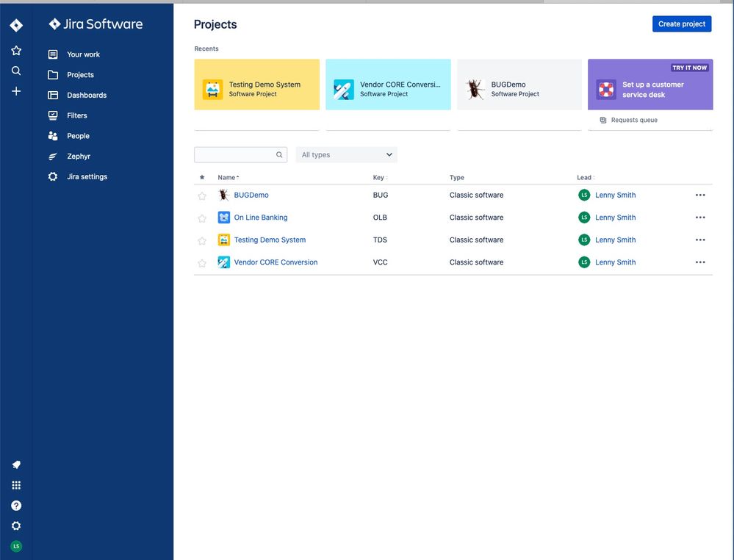The image size is (734, 560).
Task: Click the TRY IT NOW badge
Action: [689, 68]
